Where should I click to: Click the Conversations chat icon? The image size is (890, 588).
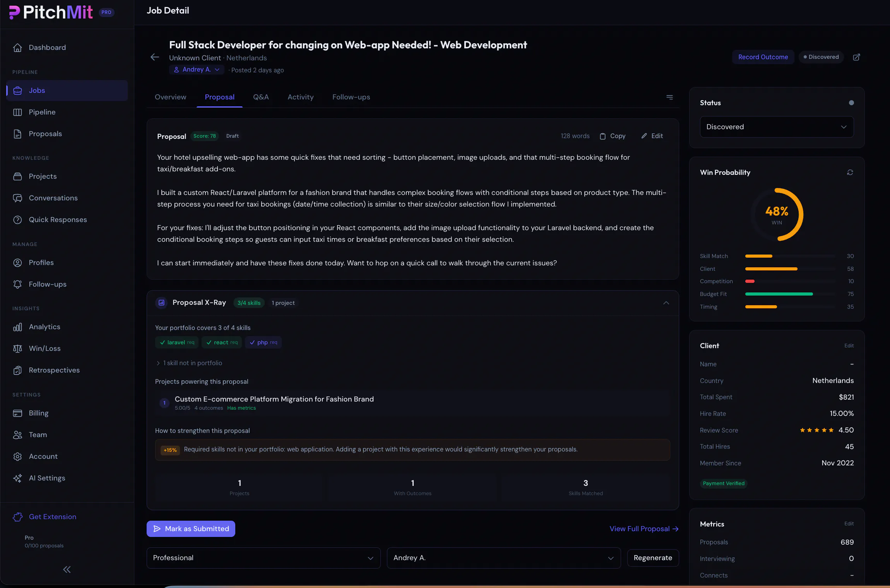pos(17,198)
